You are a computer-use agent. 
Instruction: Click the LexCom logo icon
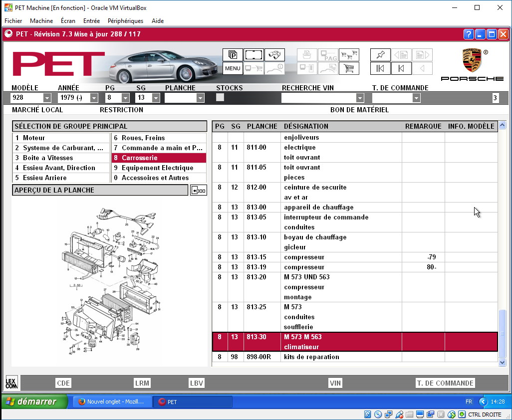tap(11, 383)
